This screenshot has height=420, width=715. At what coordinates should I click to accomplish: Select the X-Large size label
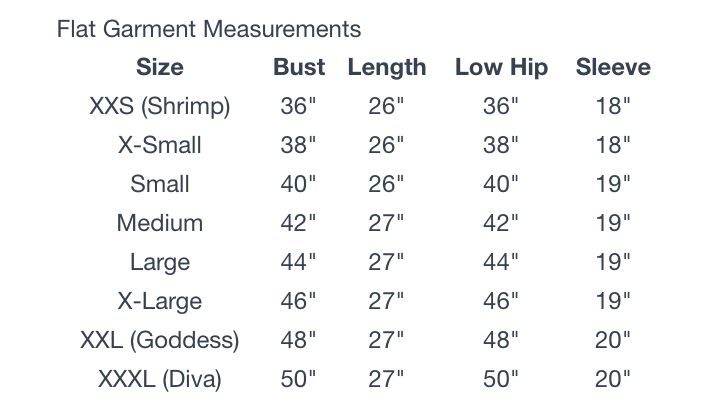click(160, 302)
